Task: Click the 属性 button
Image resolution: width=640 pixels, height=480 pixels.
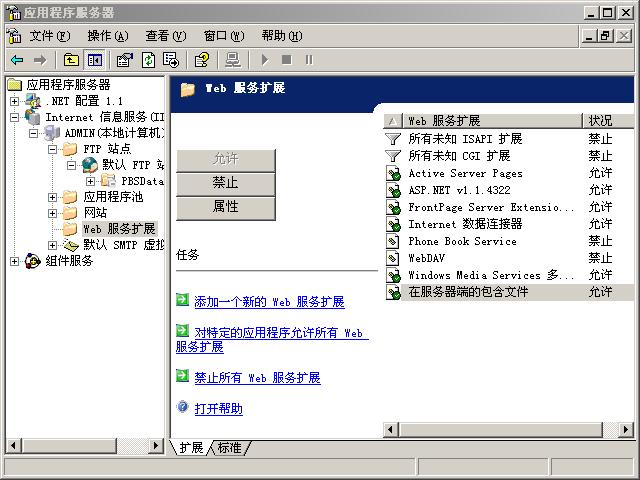Action: (x=226, y=208)
